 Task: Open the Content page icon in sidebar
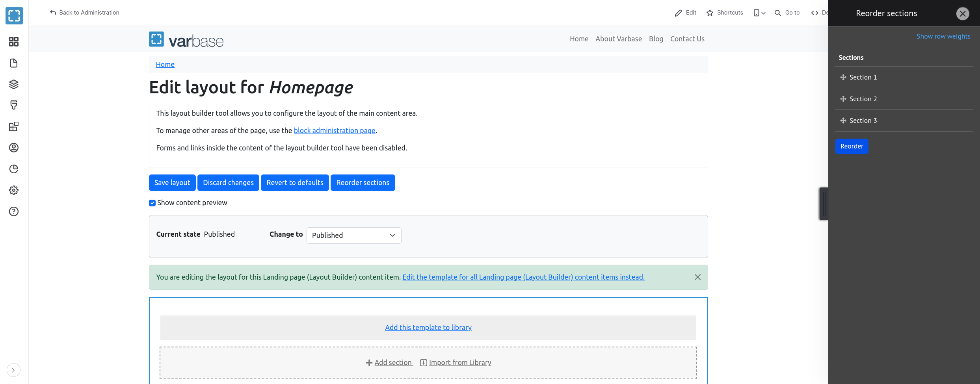tap(14, 63)
